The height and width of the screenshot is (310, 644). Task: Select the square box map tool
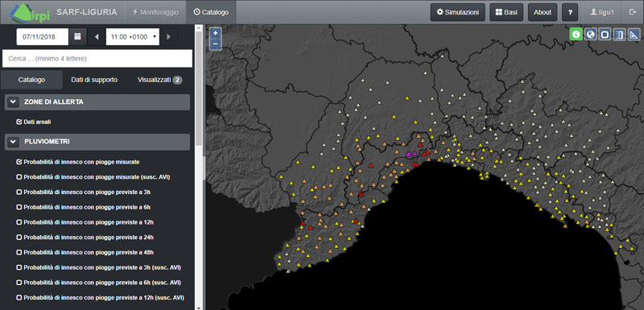tap(605, 35)
